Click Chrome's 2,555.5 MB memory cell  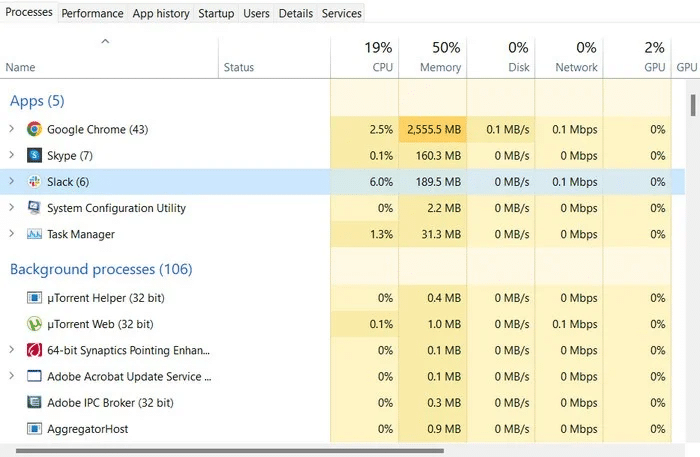click(x=433, y=129)
